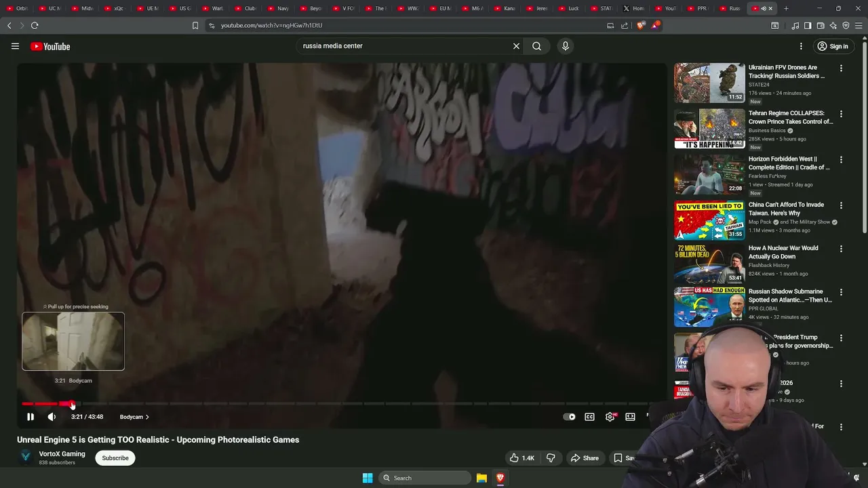Start voice search with microphone icon
Screen dimensions: 868x488
(x=566, y=46)
